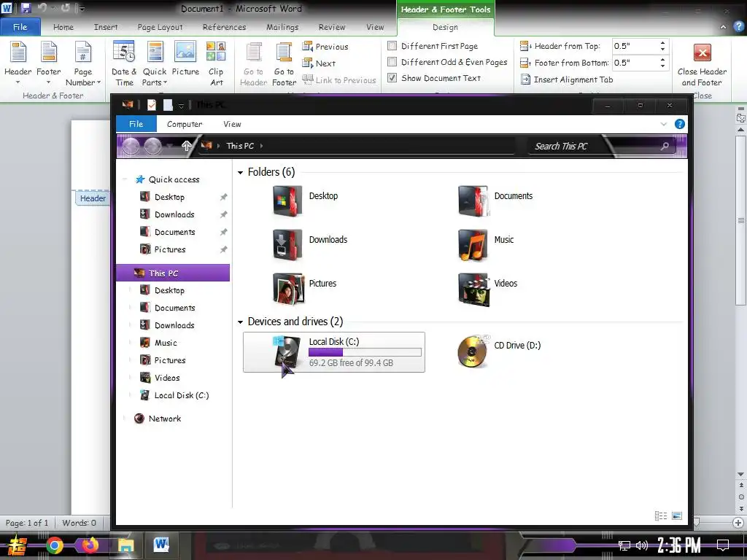Image resolution: width=747 pixels, height=560 pixels.
Task: Jump to Previous header section
Action: (x=325, y=47)
